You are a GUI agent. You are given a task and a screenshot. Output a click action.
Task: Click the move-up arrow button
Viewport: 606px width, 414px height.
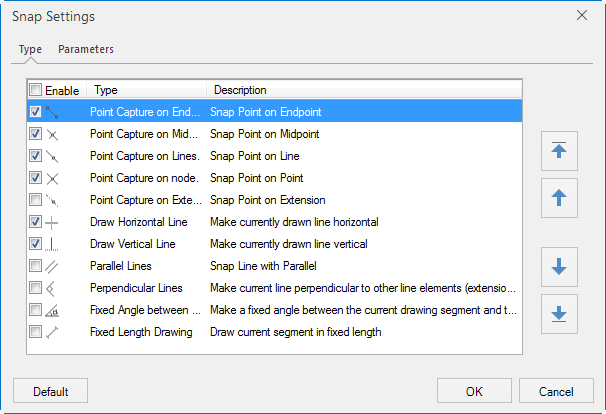[559, 198]
